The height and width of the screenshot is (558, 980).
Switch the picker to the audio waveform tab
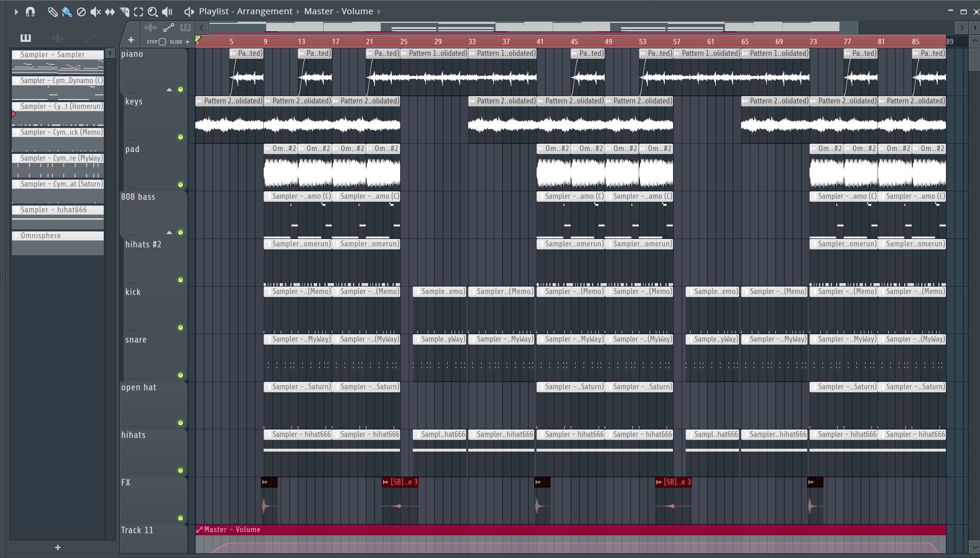pos(58,37)
